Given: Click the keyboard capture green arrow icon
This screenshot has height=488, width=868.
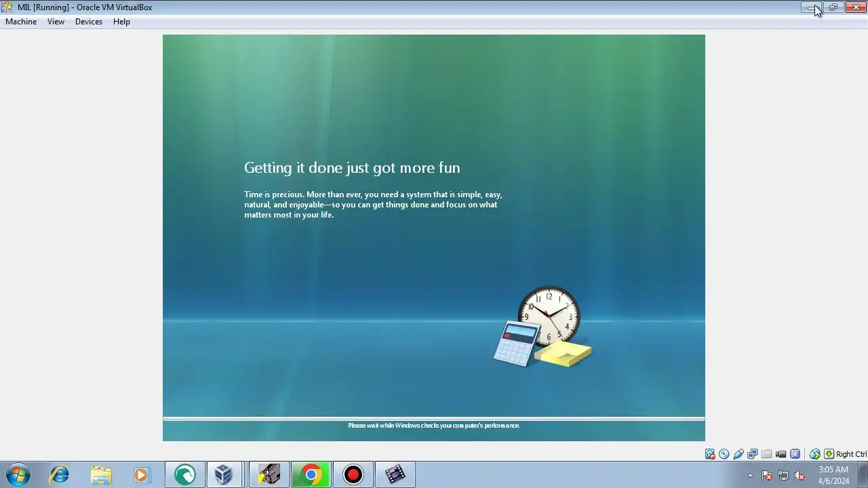Looking at the screenshot, I should click(x=829, y=454).
